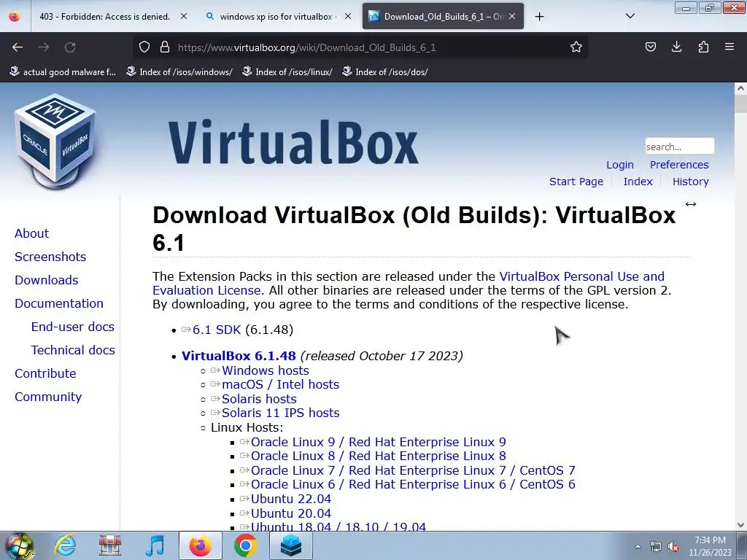747x560 pixels.
Task: Download the 6.1 SDK link
Action: (x=217, y=330)
